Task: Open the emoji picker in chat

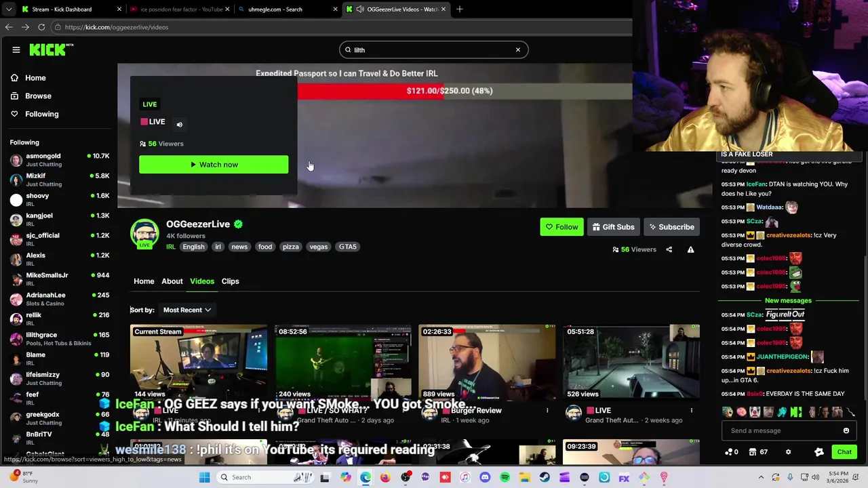Action: click(846, 430)
